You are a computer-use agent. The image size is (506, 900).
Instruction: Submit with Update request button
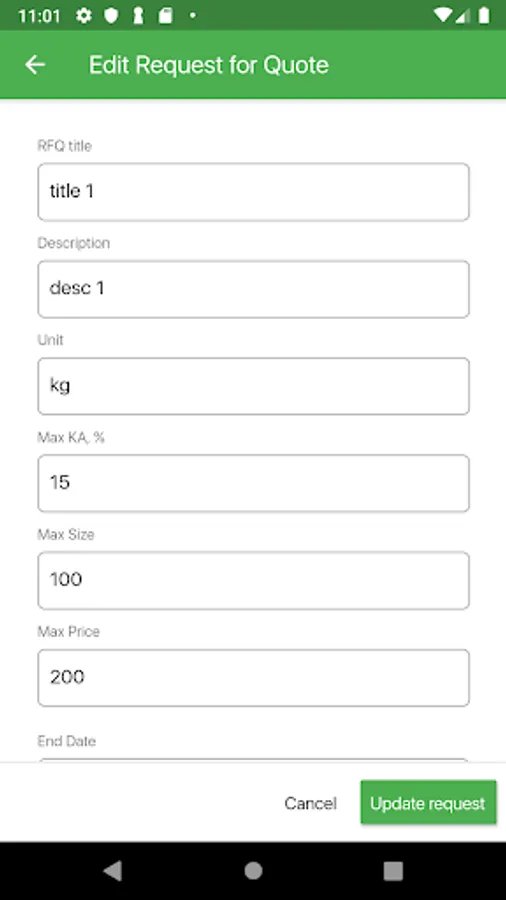pos(428,802)
